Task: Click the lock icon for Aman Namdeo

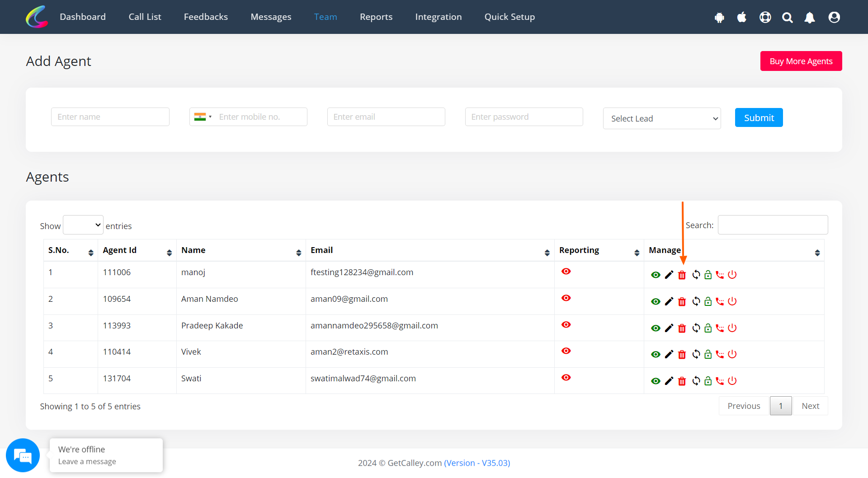Action: pyautogui.click(x=708, y=301)
